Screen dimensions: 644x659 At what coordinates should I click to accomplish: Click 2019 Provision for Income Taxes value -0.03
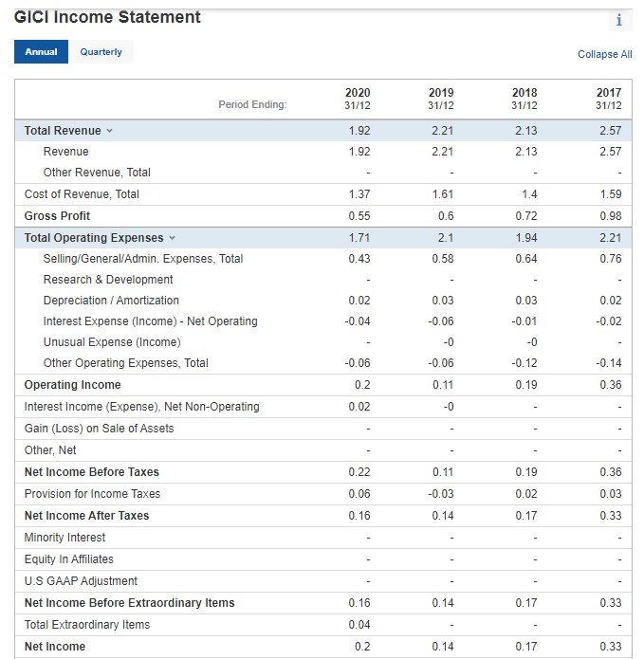tap(440, 494)
